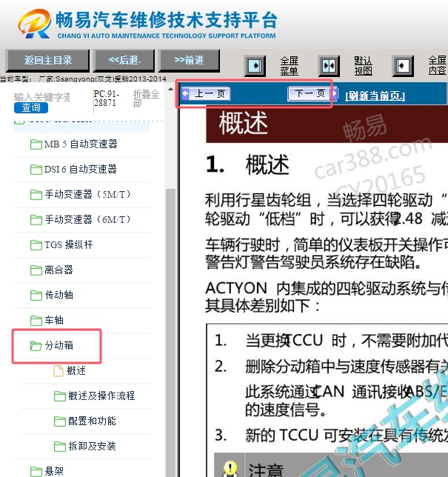Open the 全屏菜单 label
Viewport: 448px width, 477px height.
coord(289,65)
